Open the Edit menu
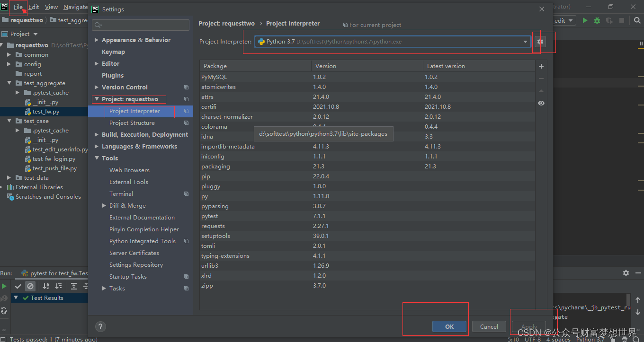Viewport: 644px width, 342px height. [34, 7]
